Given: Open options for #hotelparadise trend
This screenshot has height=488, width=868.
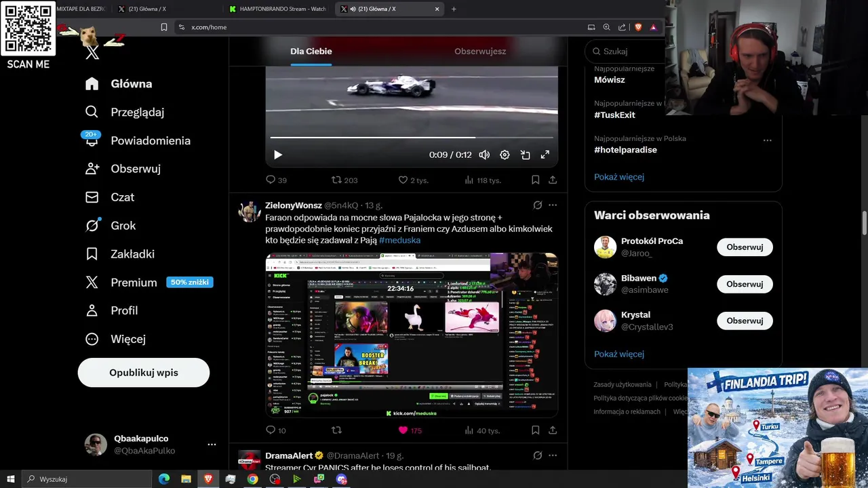Looking at the screenshot, I should tap(767, 140).
